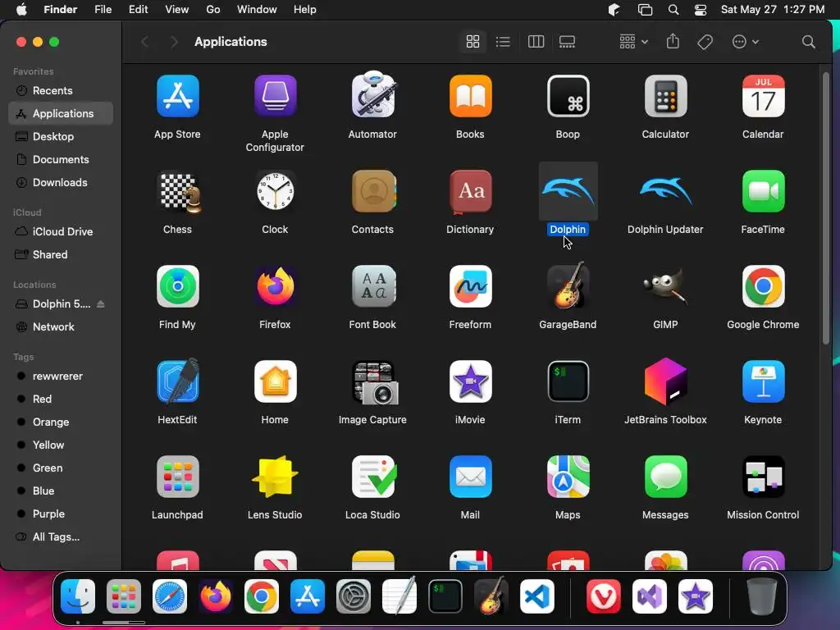The image size is (840, 630).
Task: Open the Help menu
Action: (x=305, y=10)
